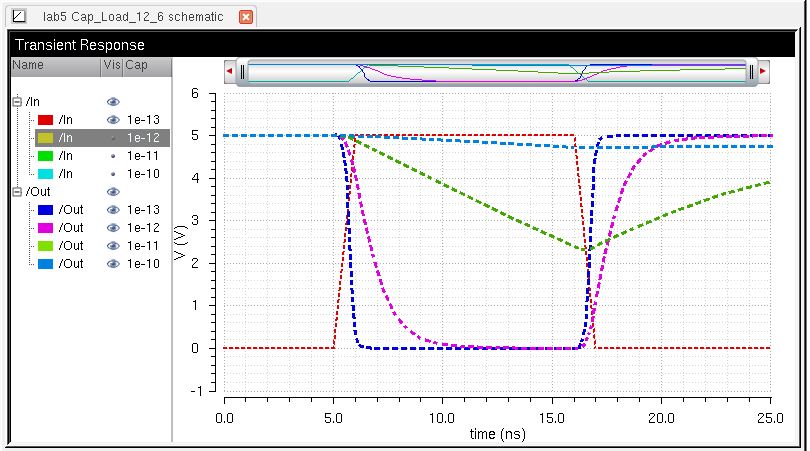This screenshot has height=451, width=810.
Task: Collapse the /Out signal group
Action: 17,191
